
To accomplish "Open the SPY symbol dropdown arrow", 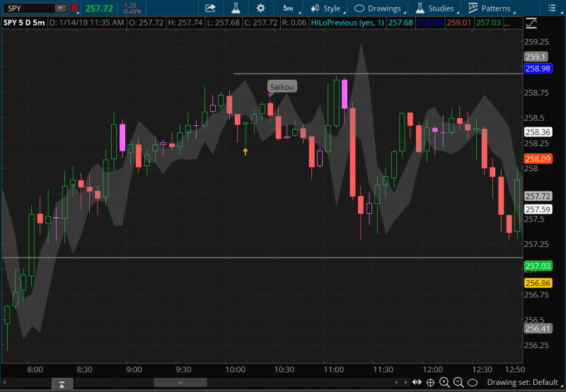I will tap(61, 8).
